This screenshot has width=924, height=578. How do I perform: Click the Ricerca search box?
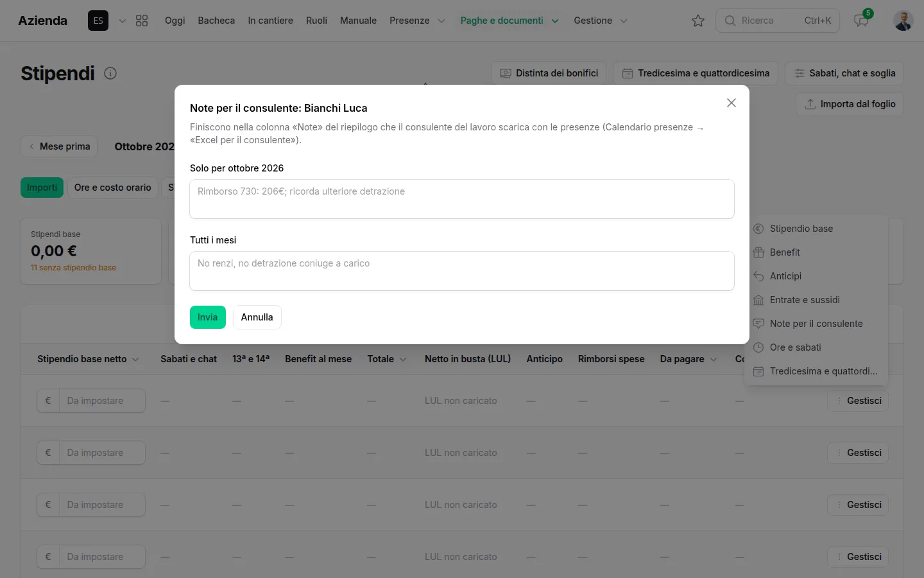778,21
